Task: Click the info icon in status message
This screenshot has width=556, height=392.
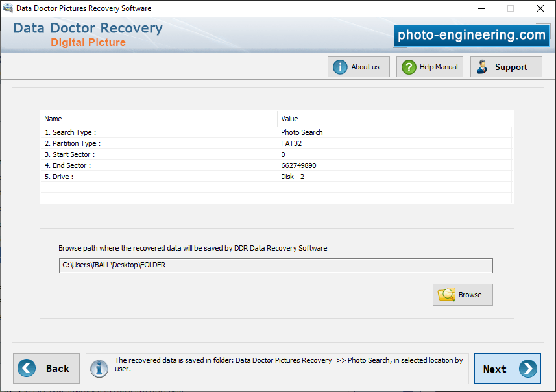Action: tap(99, 369)
